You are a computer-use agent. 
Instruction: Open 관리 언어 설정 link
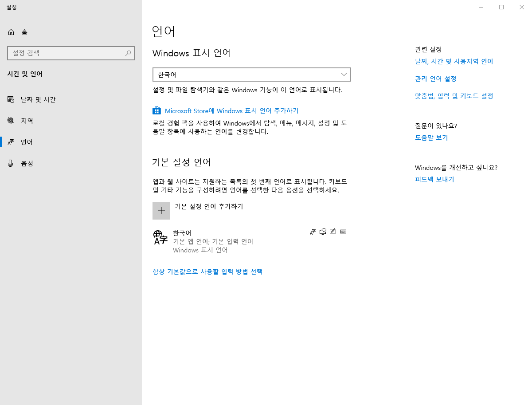[435, 79]
